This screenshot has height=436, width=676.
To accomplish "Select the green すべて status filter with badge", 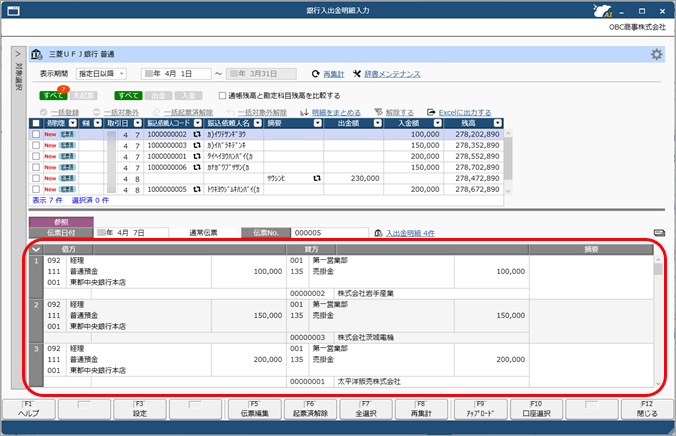I will (x=52, y=96).
